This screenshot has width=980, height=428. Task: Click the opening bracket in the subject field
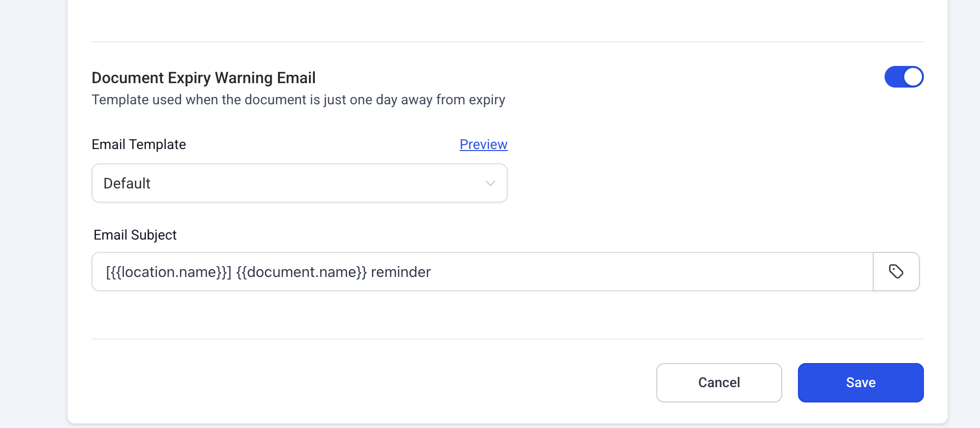(x=108, y=272)
